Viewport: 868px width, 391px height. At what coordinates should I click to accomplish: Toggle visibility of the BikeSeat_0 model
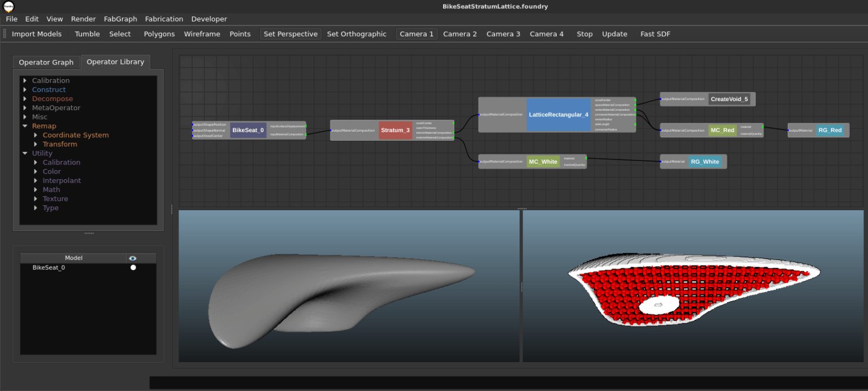133,267
